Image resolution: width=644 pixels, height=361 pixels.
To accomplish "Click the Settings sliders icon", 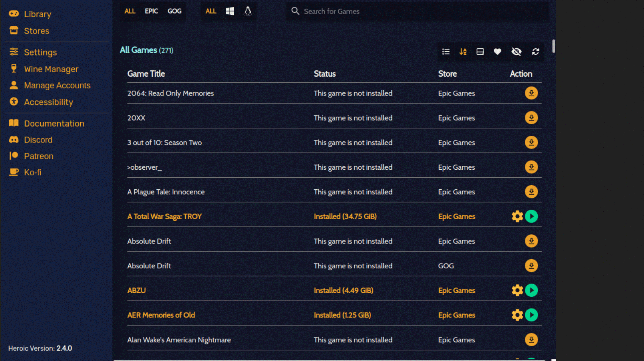I will click(14, 52).
